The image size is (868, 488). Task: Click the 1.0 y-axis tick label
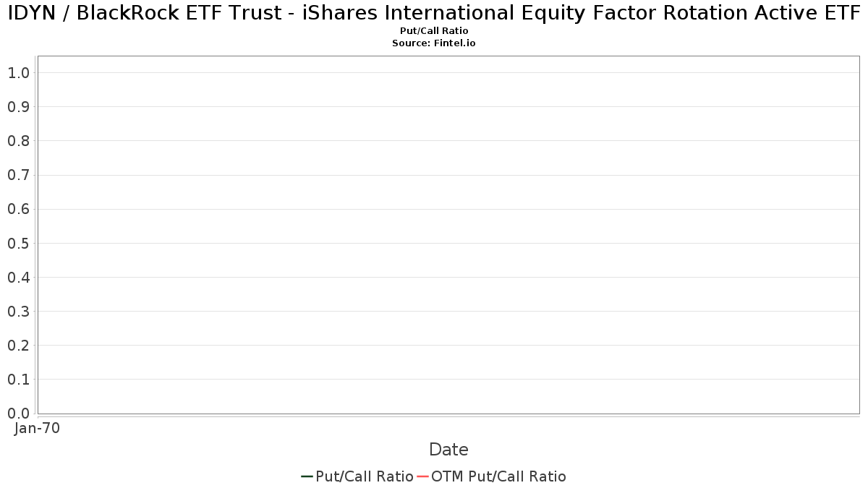coord(18,73)
